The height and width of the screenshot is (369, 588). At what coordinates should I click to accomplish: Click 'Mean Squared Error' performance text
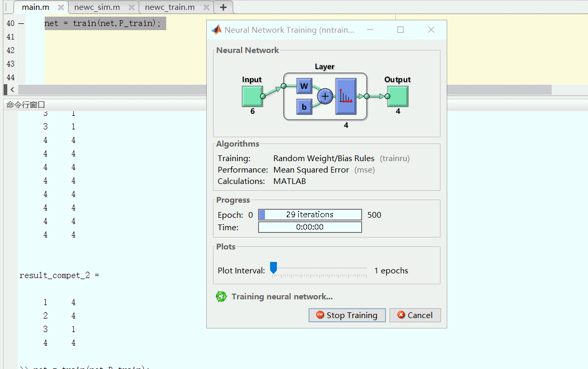click(x=311, y=169)
